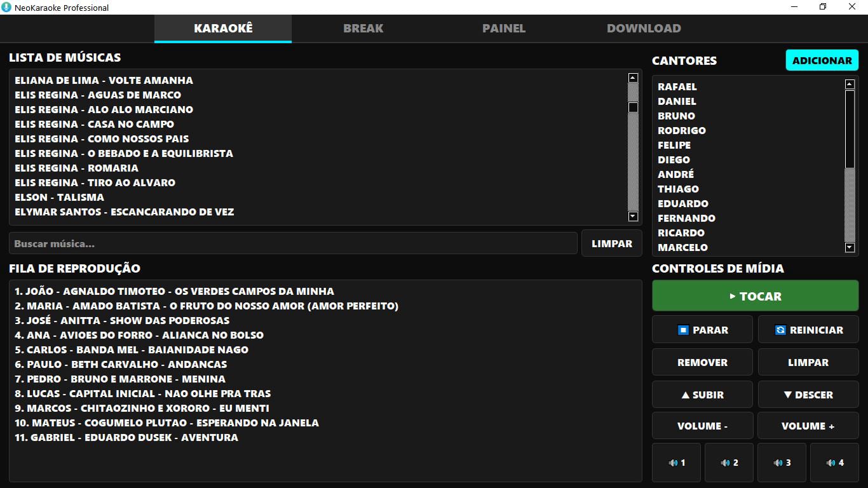This screenshot has height=488, width=868.
Task: Click the down arrow on the song list scrollbar
Action: (632, 216)
